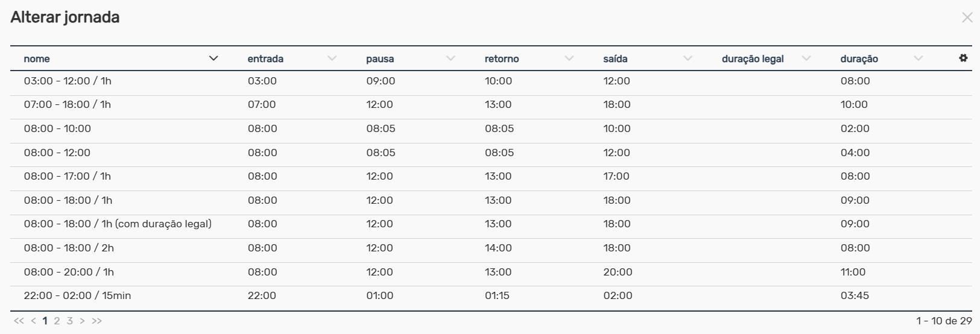Go to the previous page arrow
This screenshot has height=334, width=980.
pos(34,321)
